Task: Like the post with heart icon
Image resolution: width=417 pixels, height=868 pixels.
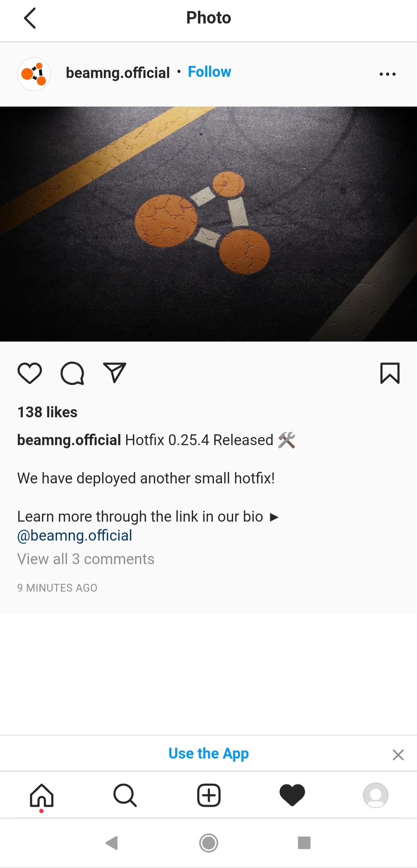Action: [30, 373]
